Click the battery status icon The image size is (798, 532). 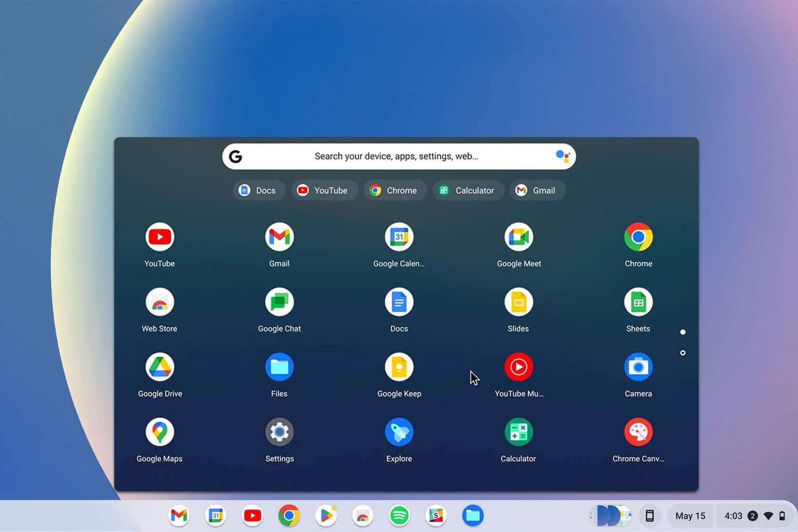click(x=782, y=516)
